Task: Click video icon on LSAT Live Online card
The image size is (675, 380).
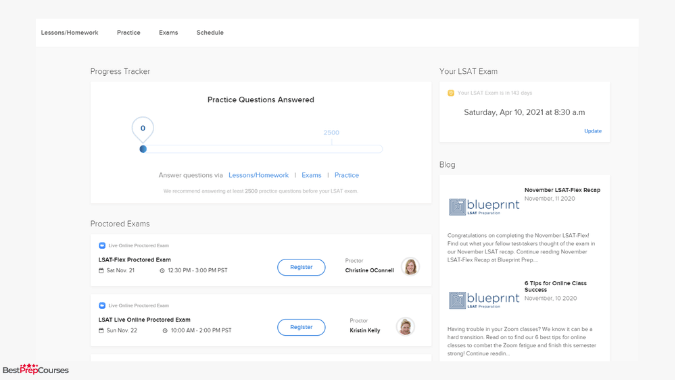Action: (x=102, y=306)
